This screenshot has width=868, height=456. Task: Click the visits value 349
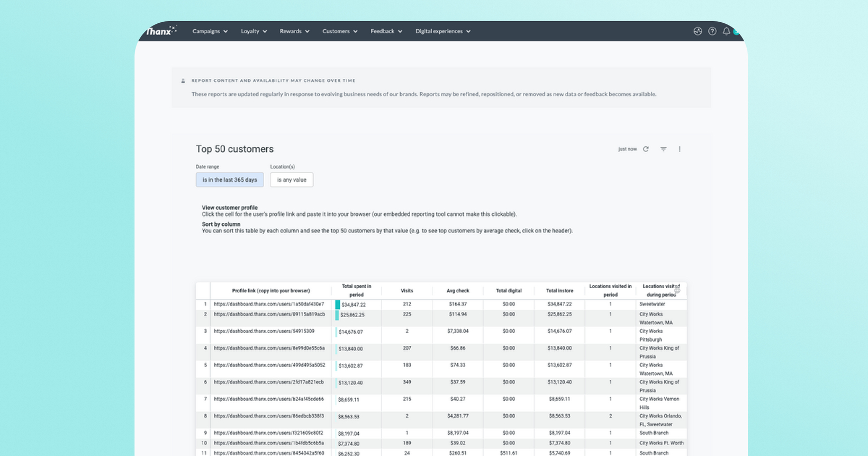click(x=407, y=382)
